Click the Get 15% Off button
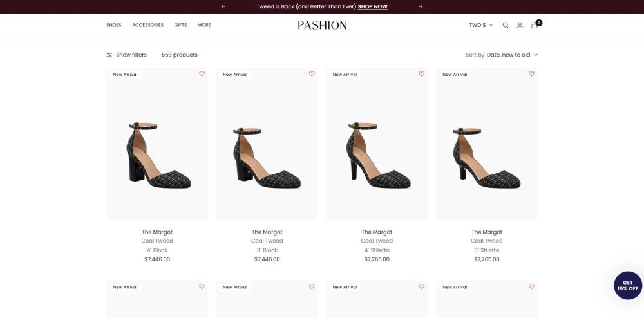The image size is (644, 318). click(628, 286)
